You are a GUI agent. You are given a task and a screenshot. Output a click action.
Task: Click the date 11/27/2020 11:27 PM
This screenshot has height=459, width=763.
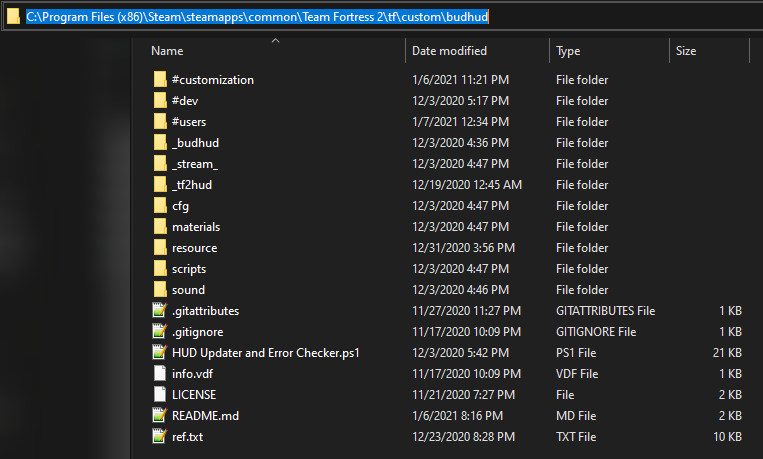tap(466, 311)
